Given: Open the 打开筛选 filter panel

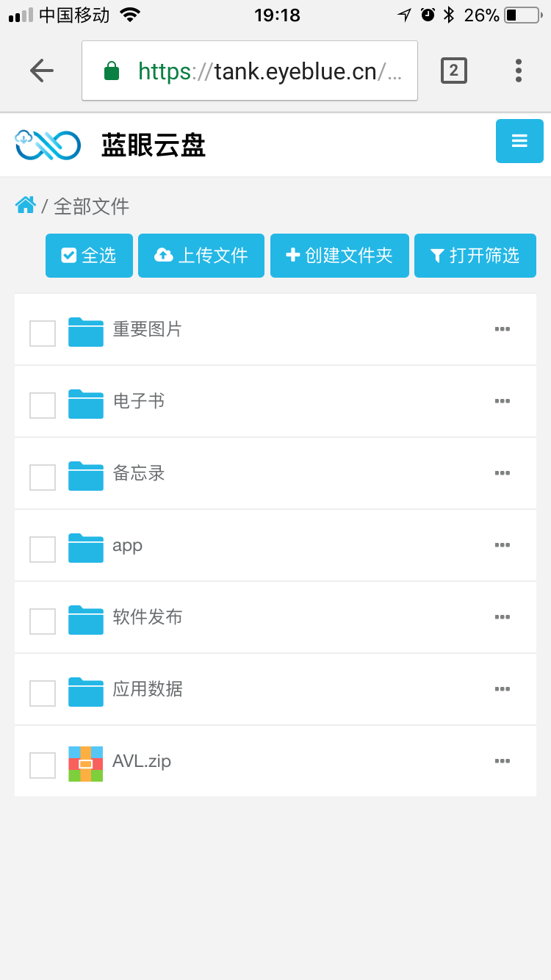Looking at the screenshot, I should (x=475, y=256).
